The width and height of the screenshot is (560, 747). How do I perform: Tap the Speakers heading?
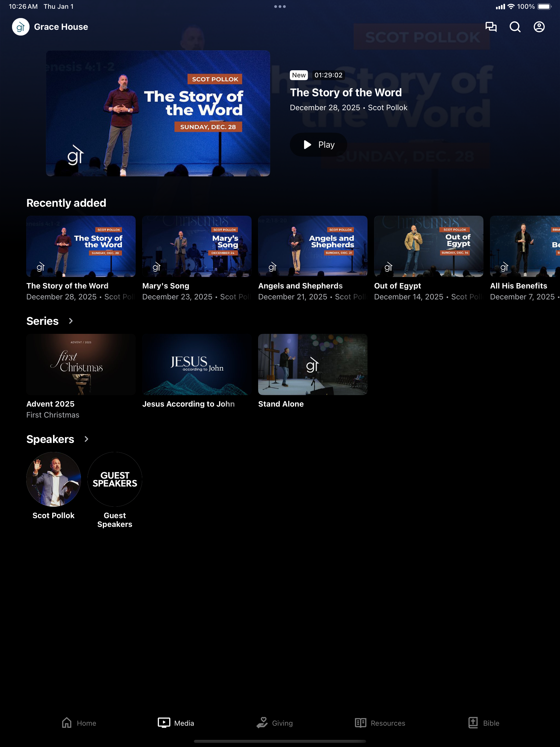pos(50,439)
